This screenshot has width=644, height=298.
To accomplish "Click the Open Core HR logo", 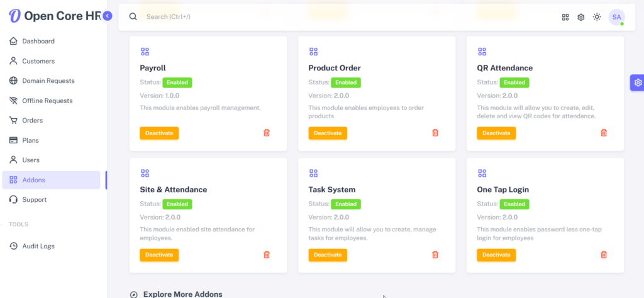I will [55, 16].
